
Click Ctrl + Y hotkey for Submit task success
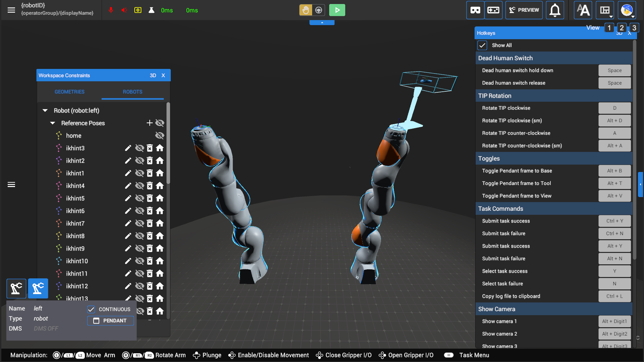click(x=615, y=221)
